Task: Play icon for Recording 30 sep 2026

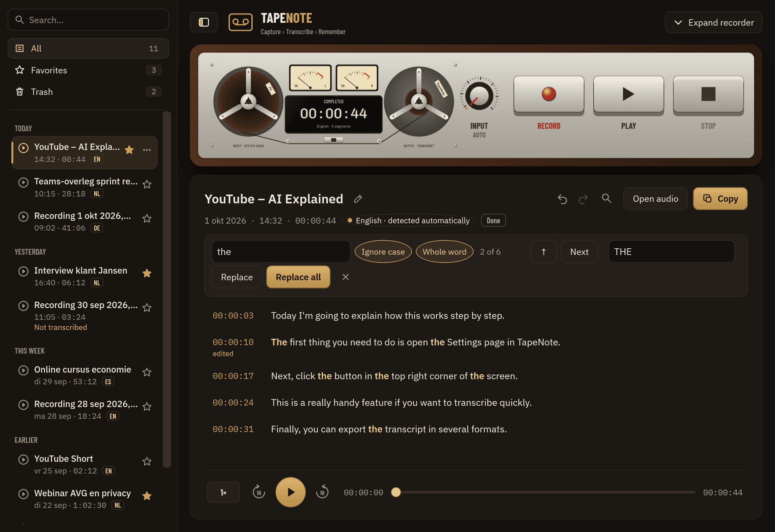Action: (23, 306)
